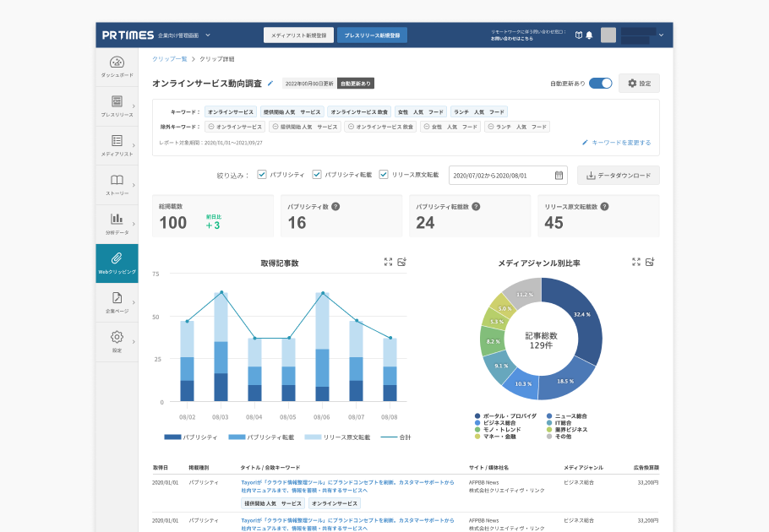Click the データダウンロード button

(619, 176)
